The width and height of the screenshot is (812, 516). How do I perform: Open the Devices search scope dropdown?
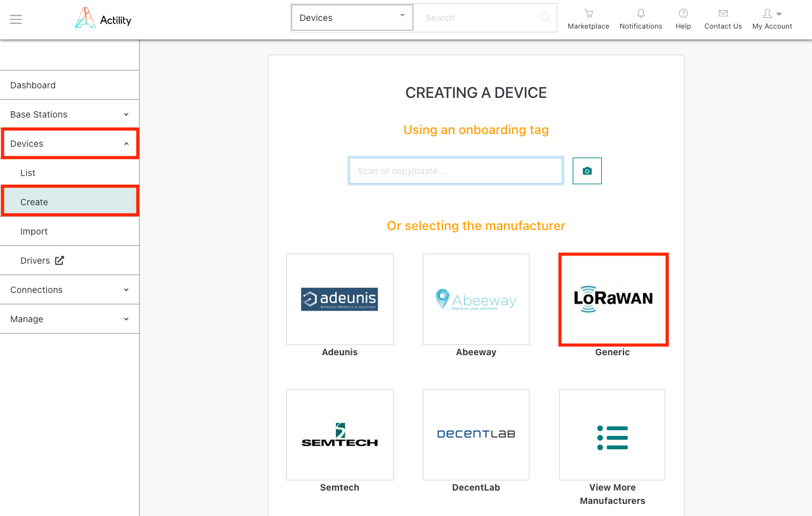[352, 18]
